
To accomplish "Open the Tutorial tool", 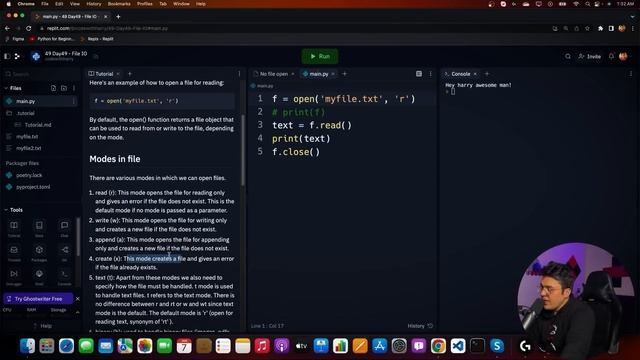I will point(14,229).
